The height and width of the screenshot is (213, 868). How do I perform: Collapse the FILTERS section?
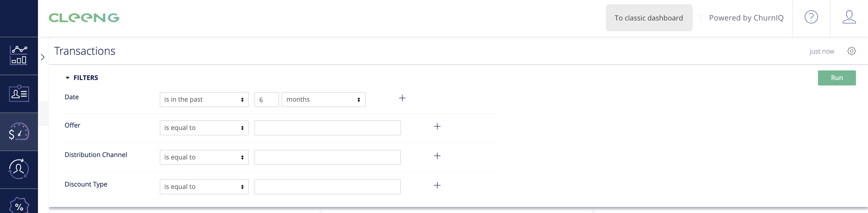82,78
